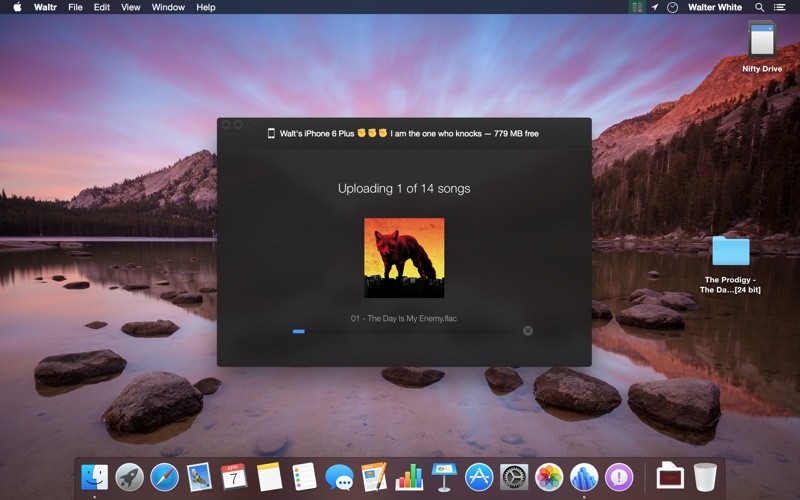The width and height of the screenshot is (800, 500).
Task: Open System Preferences gear in Dock
Action: (514, 478)
